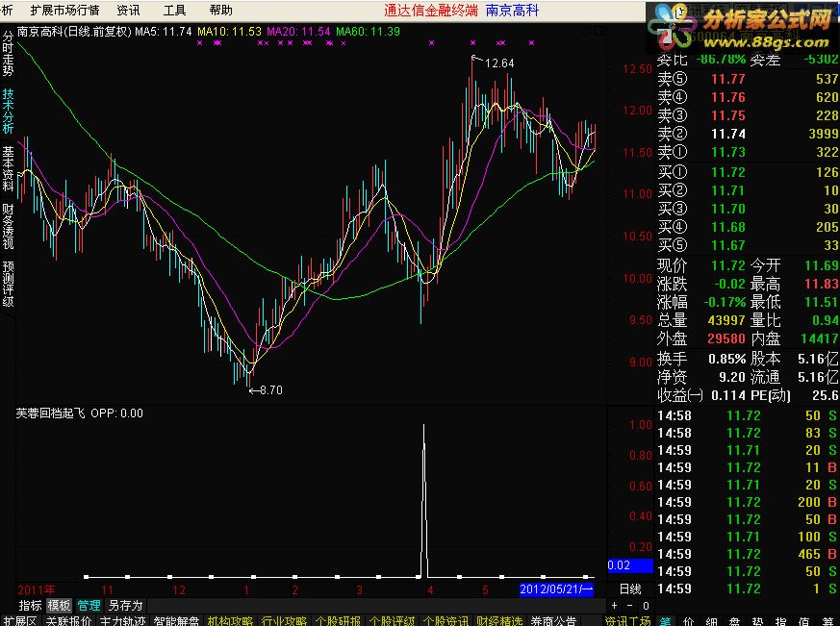Screen dimensions: 840x626
Task: Open the 个股评级 bottom tab
Action: coord(392,620)
